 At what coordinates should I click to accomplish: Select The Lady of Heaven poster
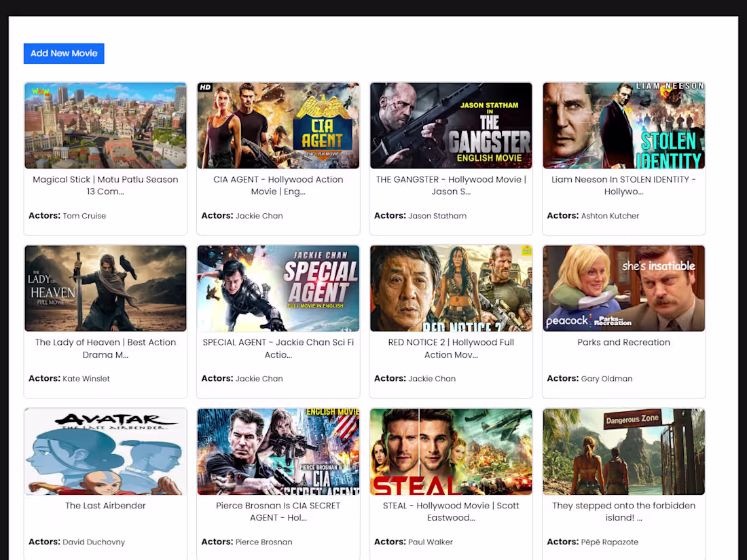(105, 288)
